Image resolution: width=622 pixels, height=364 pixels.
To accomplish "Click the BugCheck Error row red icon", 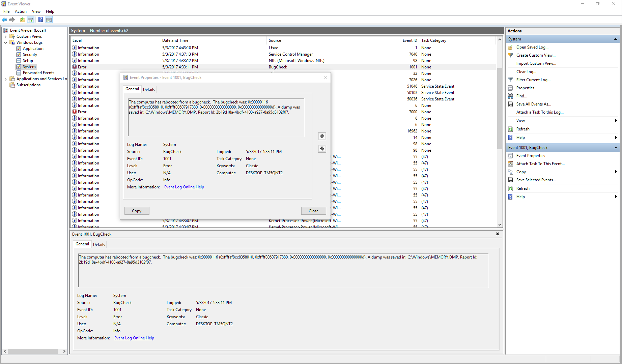I will tap(75, 67).
